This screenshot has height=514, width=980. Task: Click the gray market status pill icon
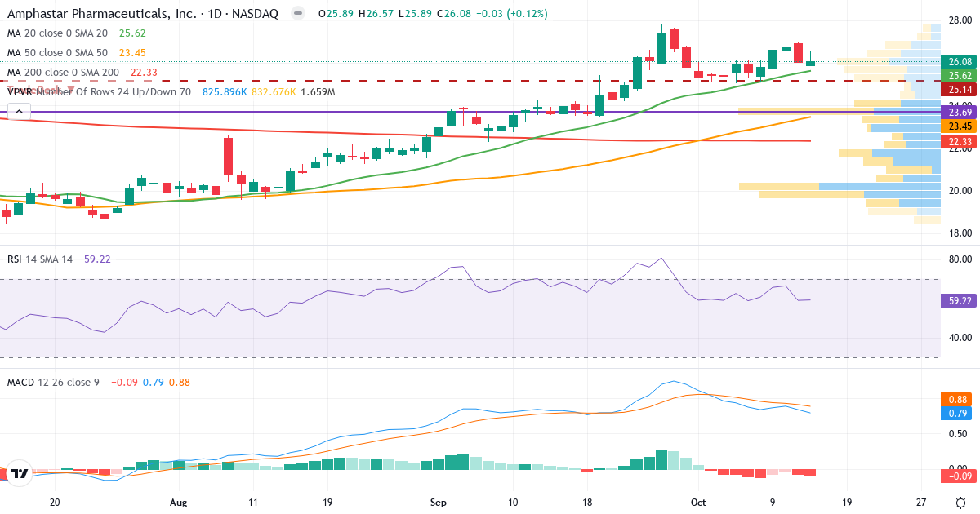point(299,14)
